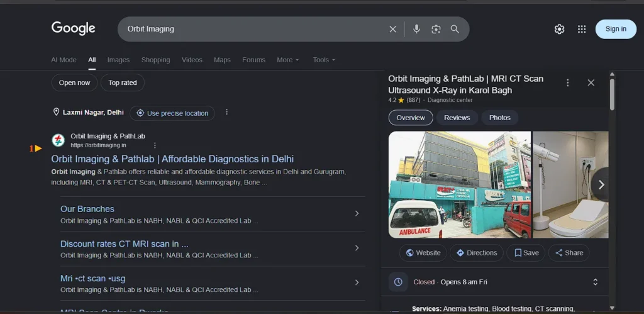
Task: Open Mri •ct scan •usg sitelink
Action: [93, 278]
